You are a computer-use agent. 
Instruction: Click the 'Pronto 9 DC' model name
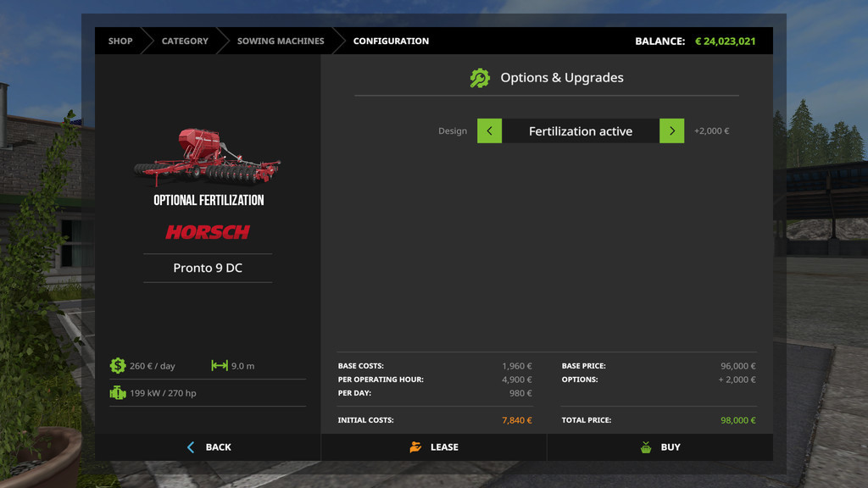point(208,268)
